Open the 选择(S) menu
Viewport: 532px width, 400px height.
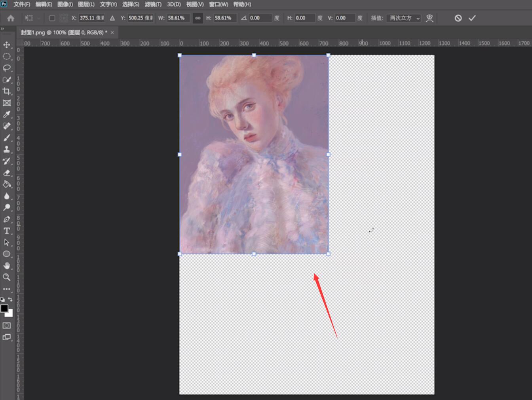click(131, 4)
